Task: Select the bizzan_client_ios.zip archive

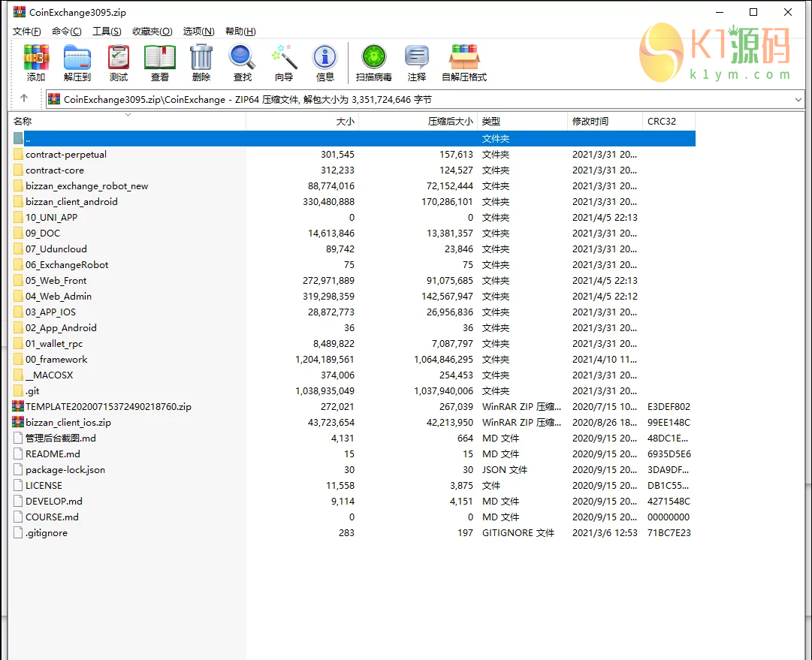Action: click(x=68, y=423)
